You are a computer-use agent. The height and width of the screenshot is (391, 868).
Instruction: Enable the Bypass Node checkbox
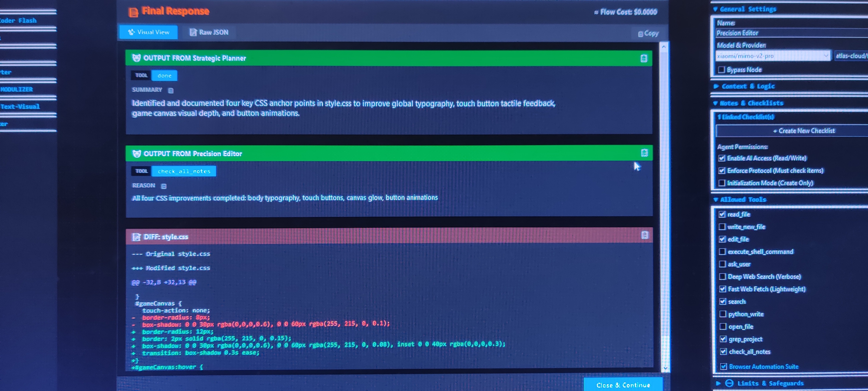click(x=722, y=70)
